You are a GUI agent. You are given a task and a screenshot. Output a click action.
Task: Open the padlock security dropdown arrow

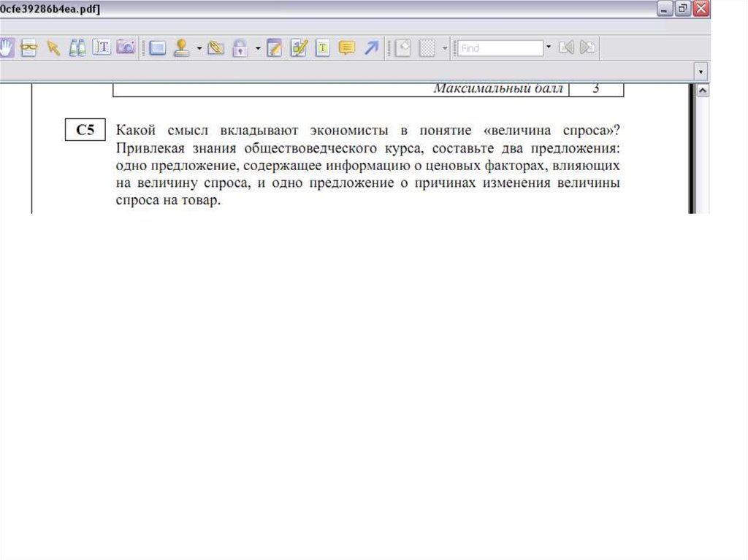257,49
